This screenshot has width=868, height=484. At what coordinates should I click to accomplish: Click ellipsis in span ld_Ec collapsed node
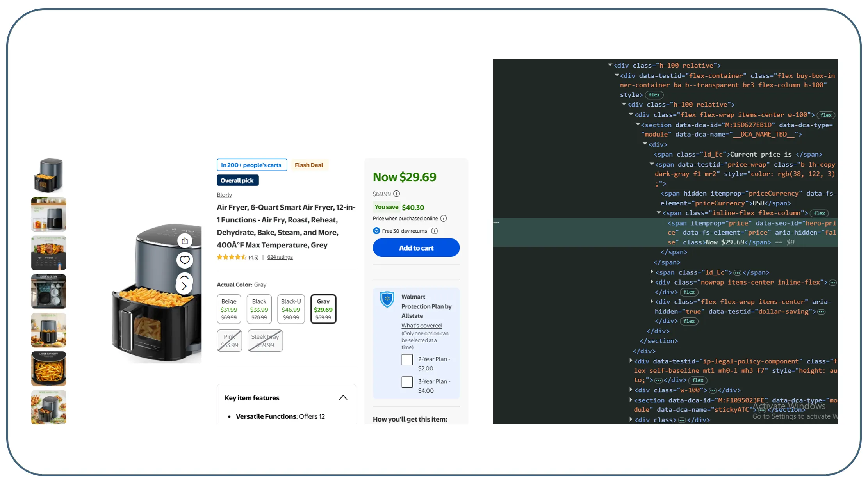[x=737, y=273]
